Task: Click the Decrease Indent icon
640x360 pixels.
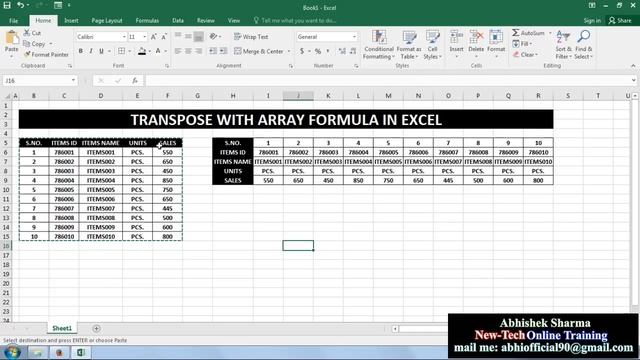Action: [x=213, y=51]
